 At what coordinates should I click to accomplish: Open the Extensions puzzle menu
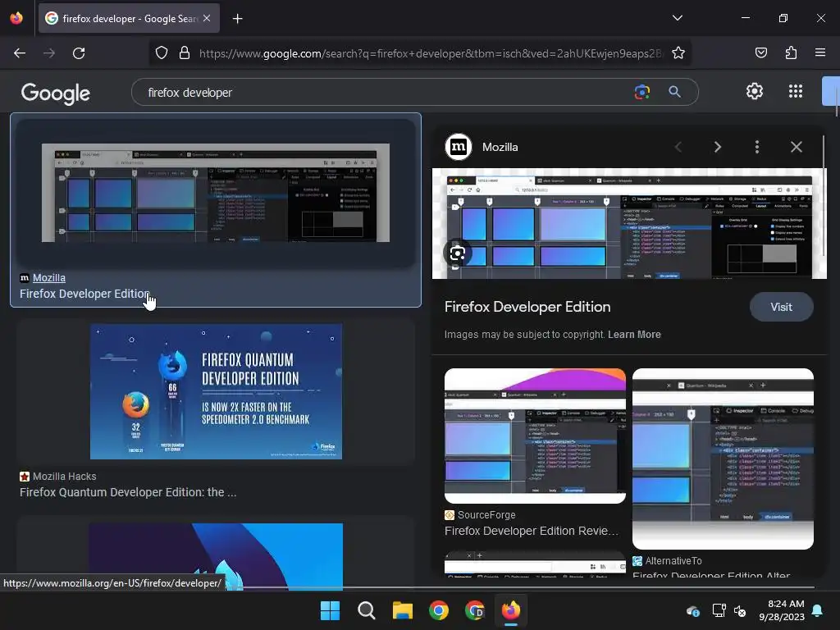791,52
